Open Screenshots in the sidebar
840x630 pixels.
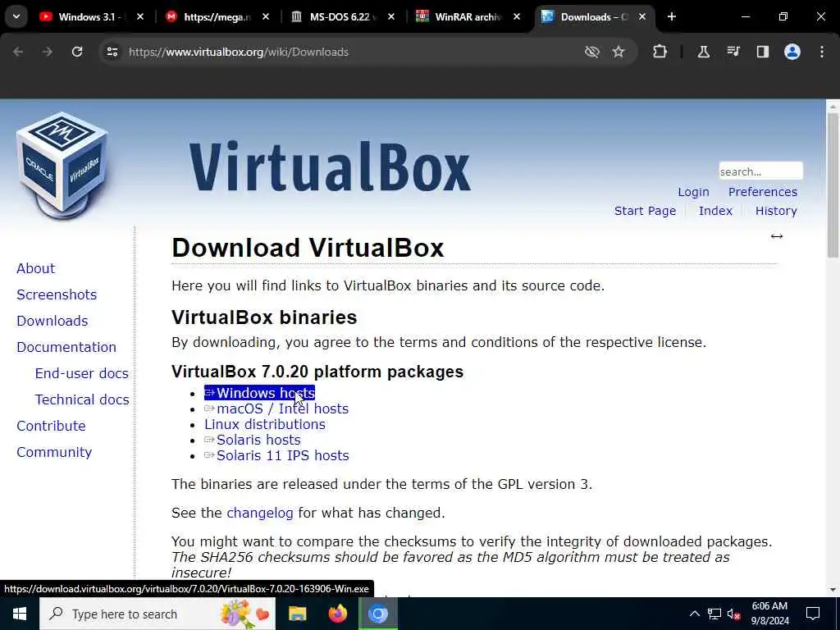[x=57, y=294]
